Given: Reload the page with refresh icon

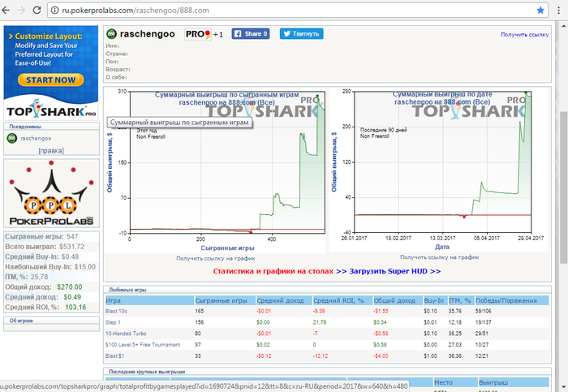Looking at the screenshot, I should (x=37, y=10).
